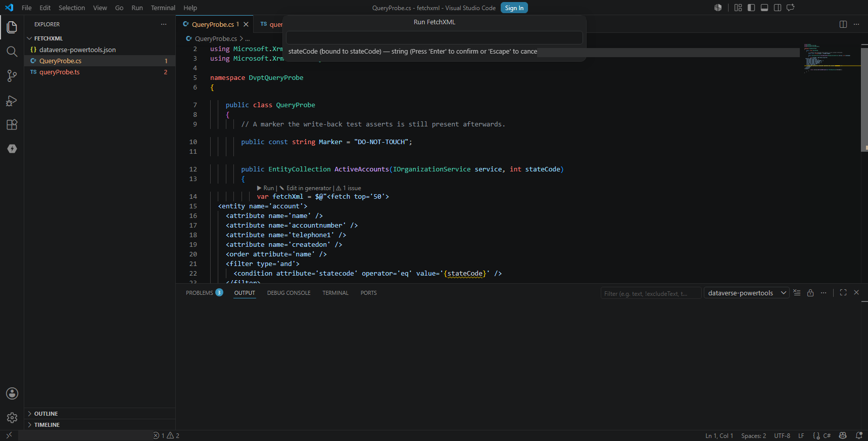The height and width of the screenshot is (441, 868).
Task: Open the Run menu
Action: click(x=137, y=8)
